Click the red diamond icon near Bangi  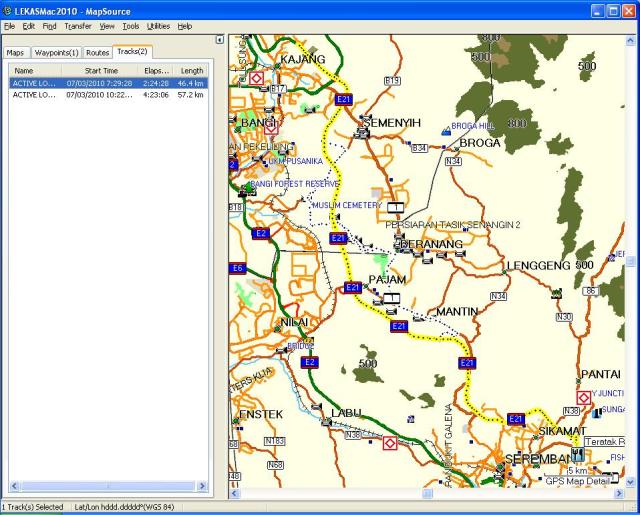(x=271, y=128)
